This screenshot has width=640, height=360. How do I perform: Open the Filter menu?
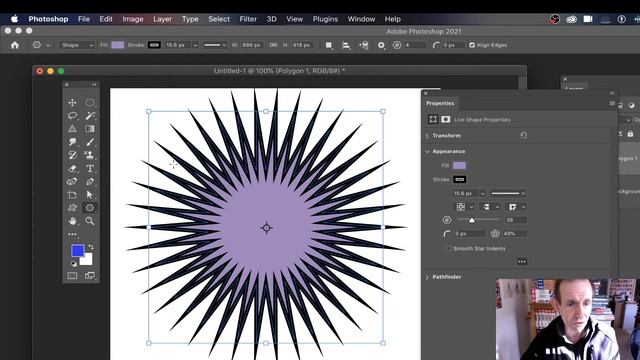tap(248, 19)
